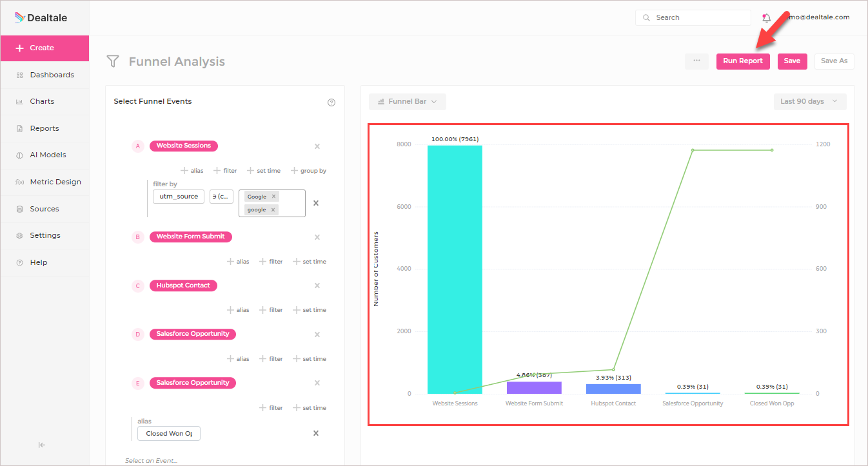
Task: Add alias to Website Form Submit
Action: 238,262
